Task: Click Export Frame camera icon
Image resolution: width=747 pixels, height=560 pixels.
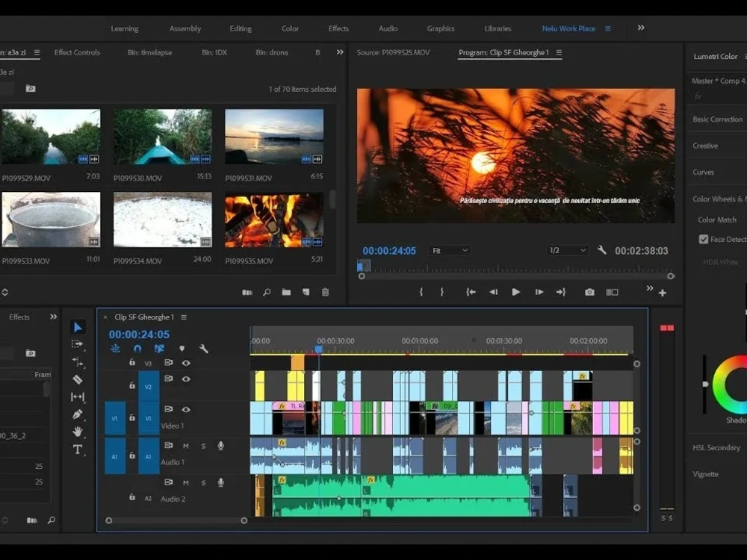Action: tap(589, 292)
